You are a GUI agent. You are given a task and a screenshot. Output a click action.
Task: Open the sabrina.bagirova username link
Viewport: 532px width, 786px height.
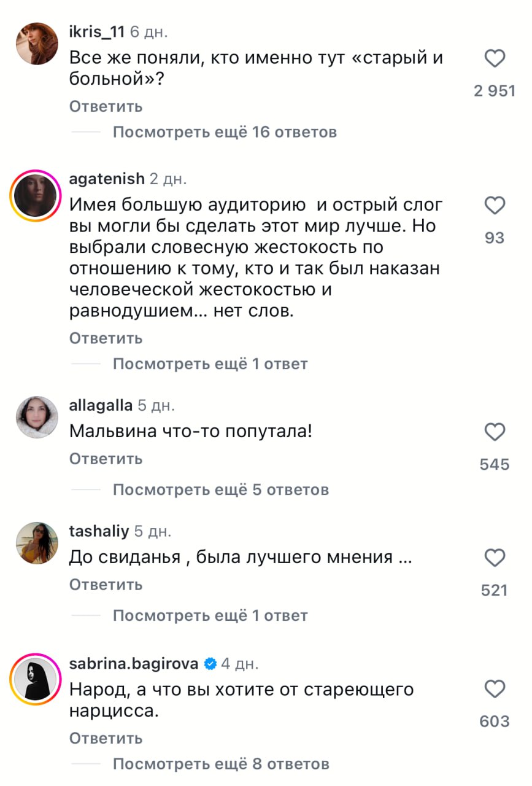[134, 664]
